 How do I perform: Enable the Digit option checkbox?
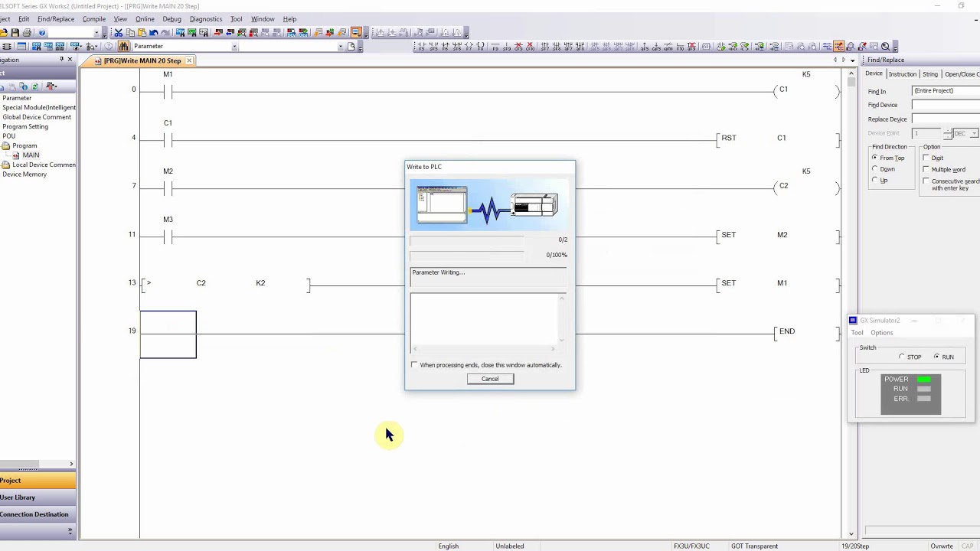tap(926, 158)
